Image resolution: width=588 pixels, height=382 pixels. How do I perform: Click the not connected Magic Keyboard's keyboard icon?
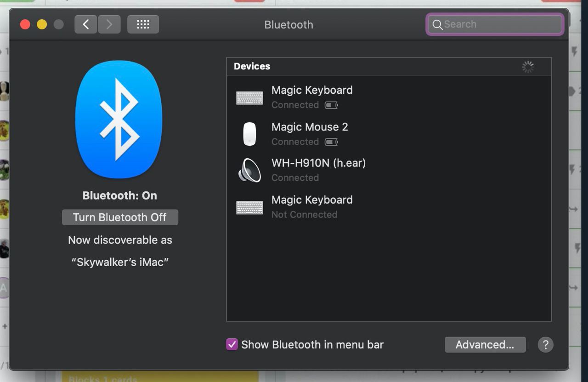click(249, 208)
